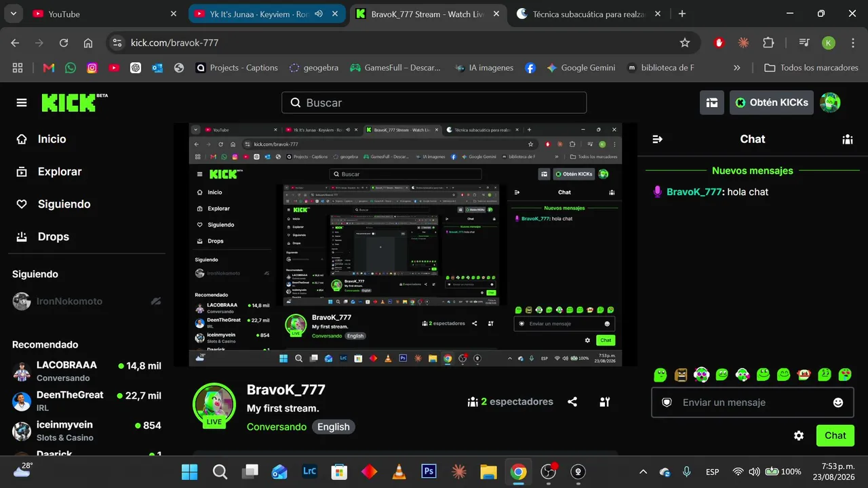Open the Windows Start menu
Viewport: 868px width, 488px height.
tap(190, 472)
